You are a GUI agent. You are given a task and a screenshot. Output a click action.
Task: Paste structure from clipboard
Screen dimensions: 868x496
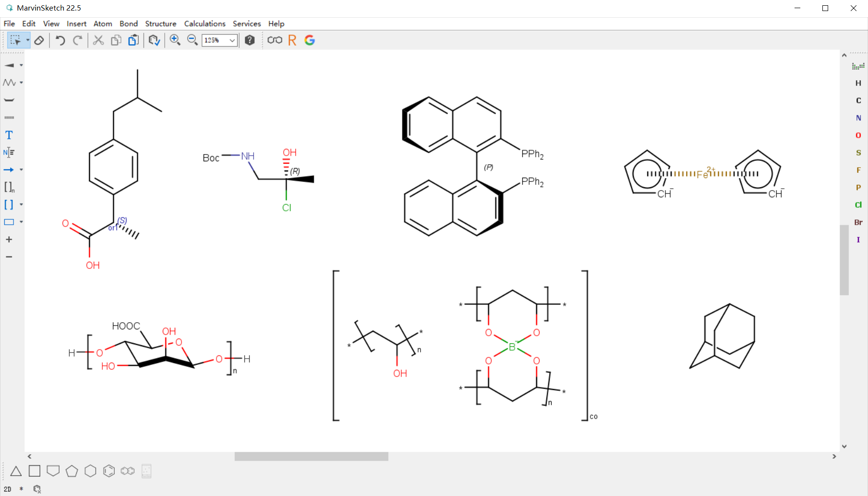(133, 40)
